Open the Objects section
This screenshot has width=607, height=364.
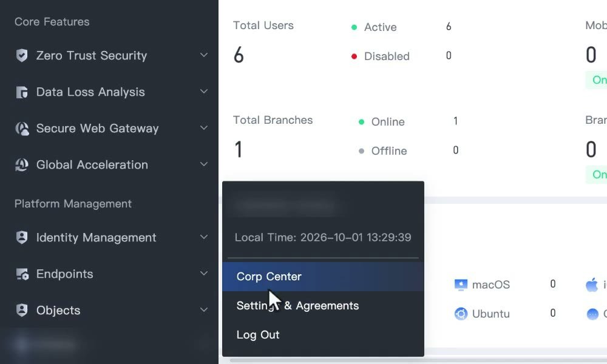click(110, 310)
